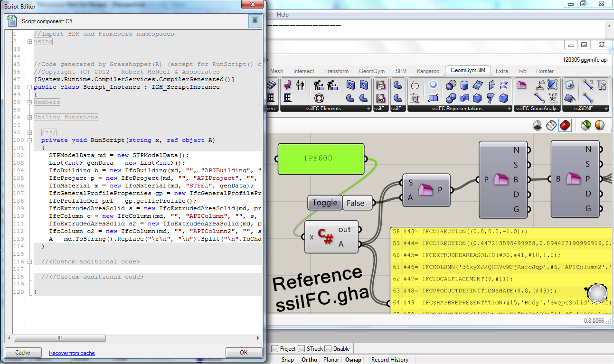
Task: Click the red shaded preview mode icon
Action: click(565, 125)
